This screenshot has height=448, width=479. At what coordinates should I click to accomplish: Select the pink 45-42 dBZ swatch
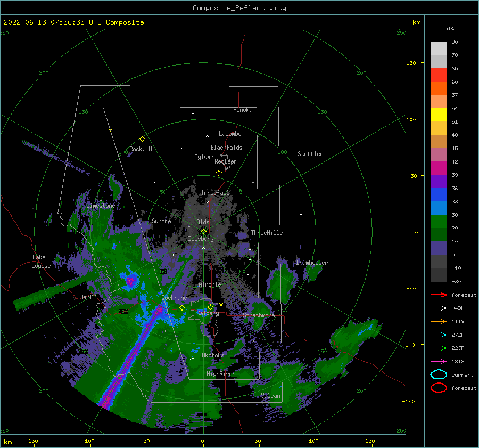(439, 155)
